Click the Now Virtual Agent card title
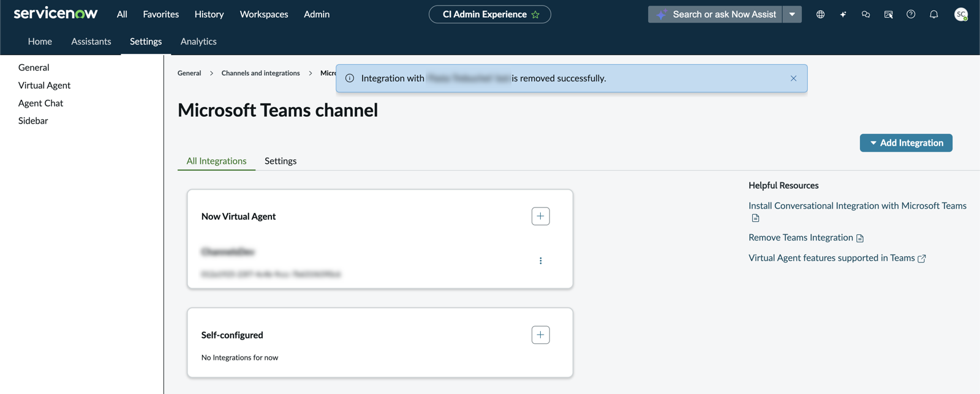This screenshot has width=980, height=394. 238,217
